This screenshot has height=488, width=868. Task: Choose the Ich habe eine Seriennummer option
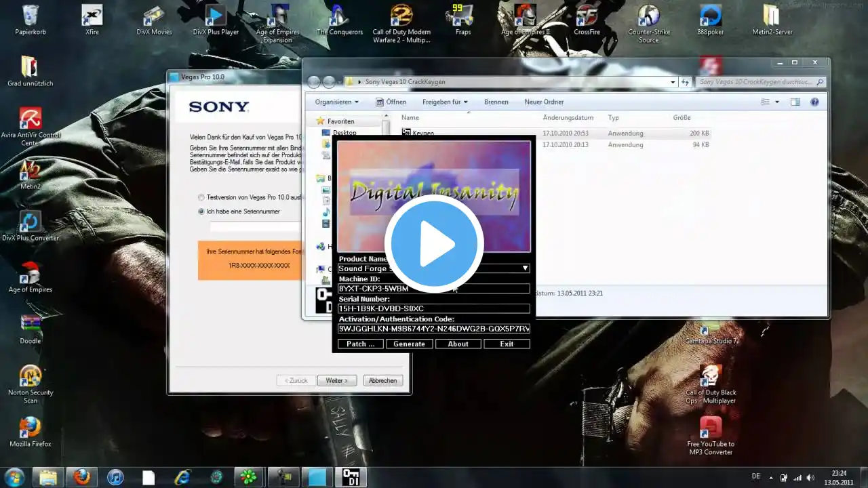(201, 211)
